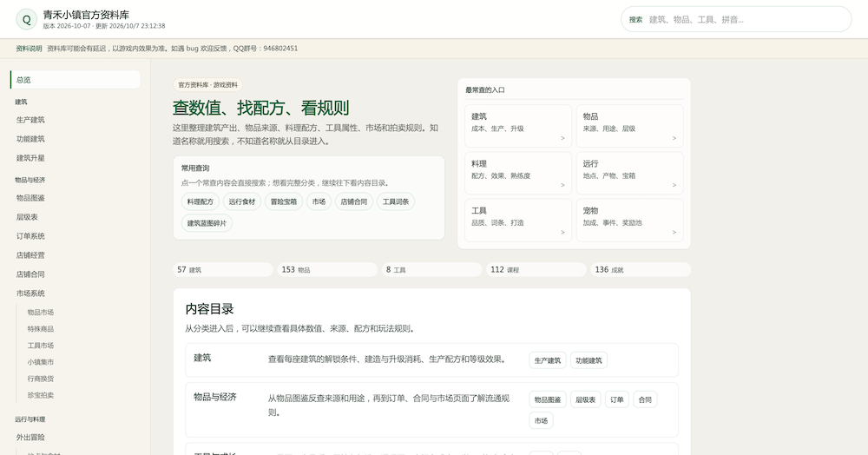Click the 冒险宝箱 quick query chip

point(284,201)
